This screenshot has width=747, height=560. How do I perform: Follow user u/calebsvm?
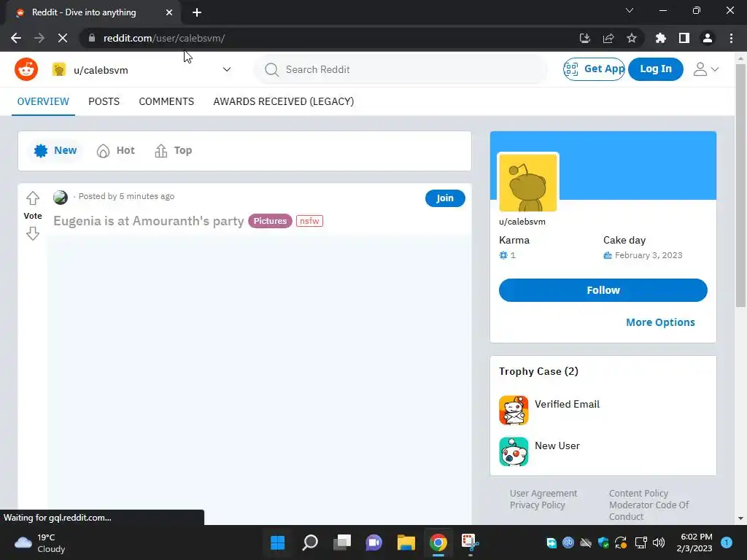(603, 290)
